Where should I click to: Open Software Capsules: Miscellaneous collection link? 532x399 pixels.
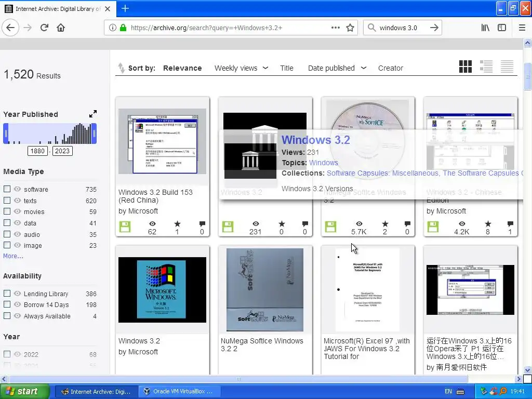tap(382, 173)
